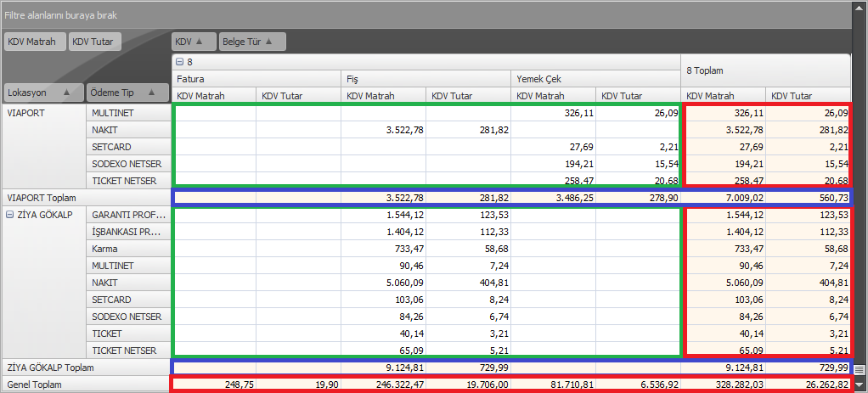
Task: Click the sort arrow on KDV field
Action: tap(200, 41)
